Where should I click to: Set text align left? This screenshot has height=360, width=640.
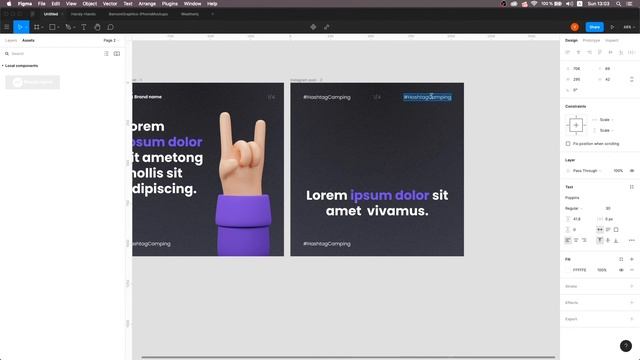click(x=568, y=240)
